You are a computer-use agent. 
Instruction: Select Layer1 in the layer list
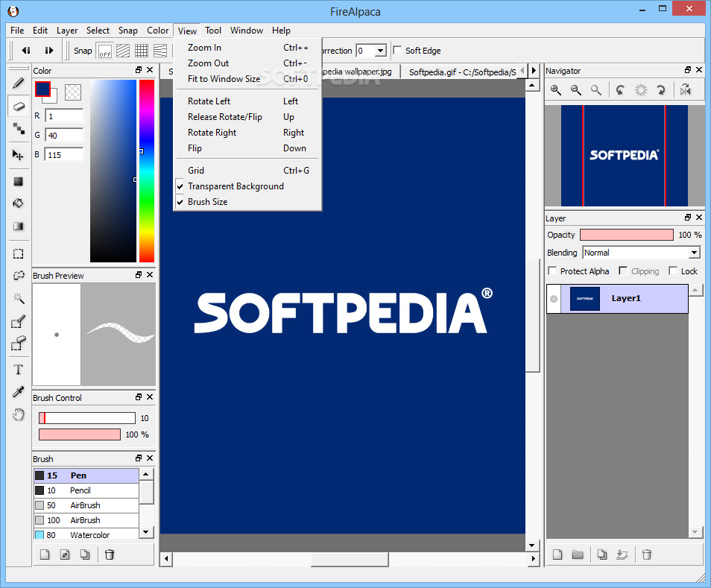[625, 299]
